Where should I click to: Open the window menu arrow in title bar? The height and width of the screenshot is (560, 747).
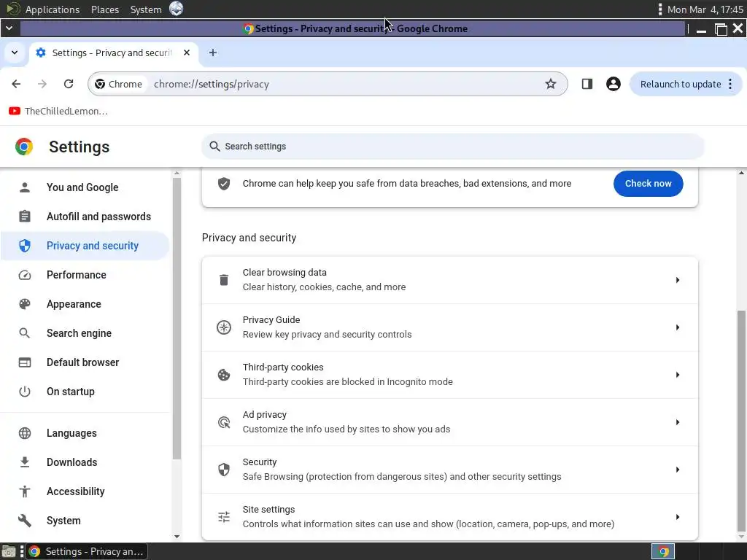click(9, 28)
